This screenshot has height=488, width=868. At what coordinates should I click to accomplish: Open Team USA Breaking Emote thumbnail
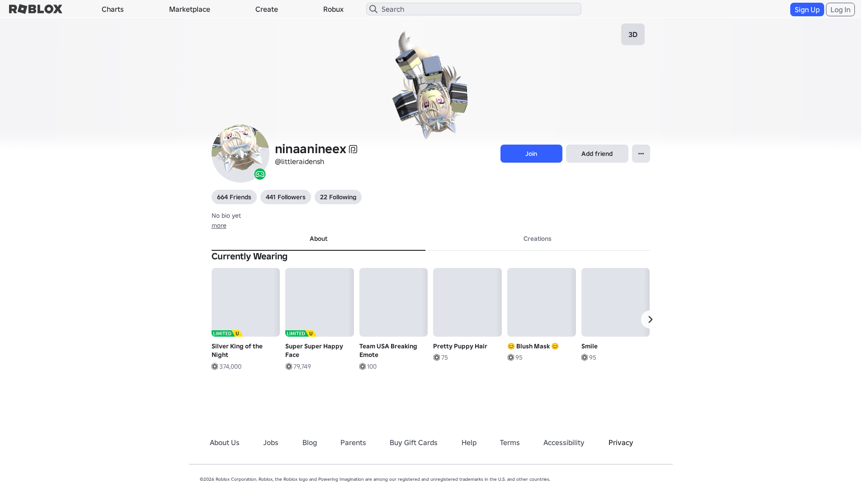[394, 302]
